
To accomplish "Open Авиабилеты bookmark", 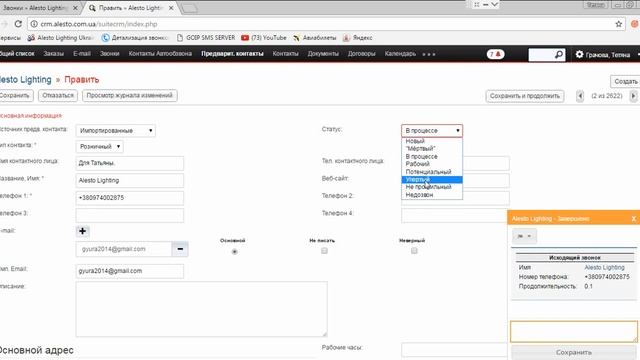I will point(315,38).
